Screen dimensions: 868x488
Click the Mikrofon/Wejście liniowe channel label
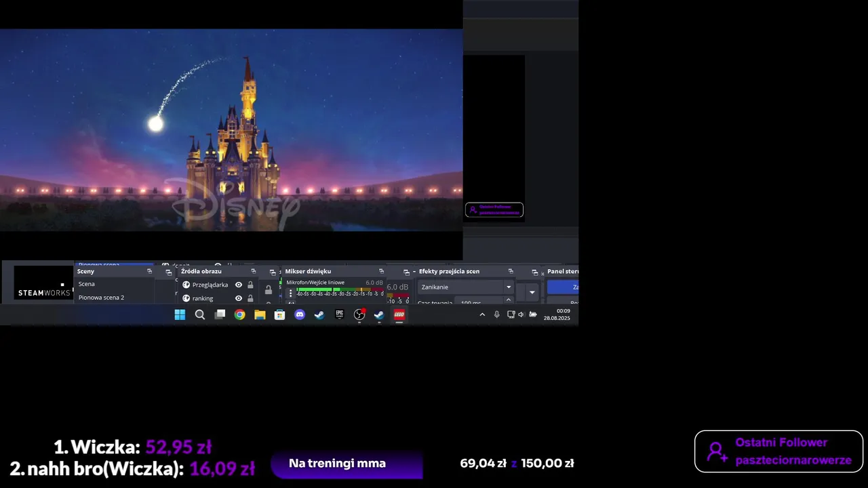315,282
